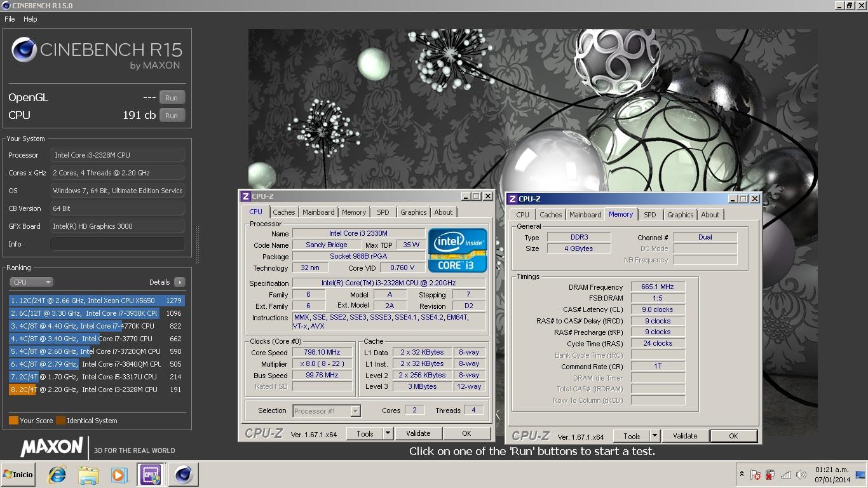Click the Core Speed value field
The image size is (868, 488).
pyautogui.click(x=322, y=352)
